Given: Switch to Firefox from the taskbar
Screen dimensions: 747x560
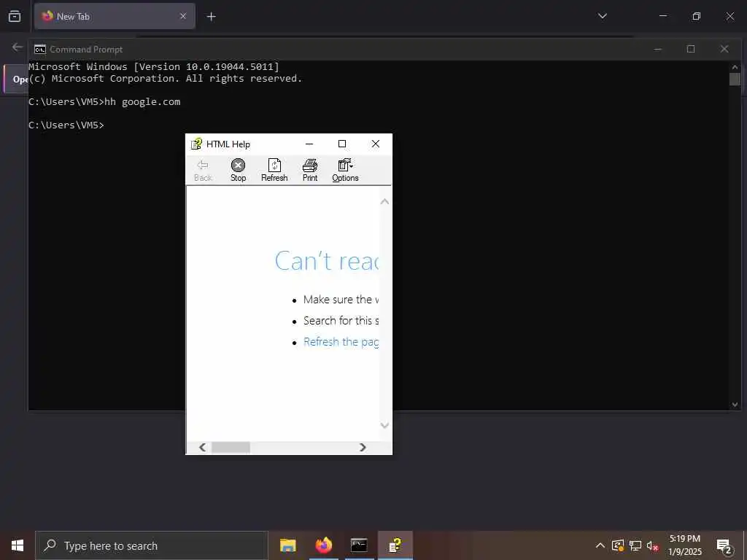Looking at the screenshot, I should point(323,545).
